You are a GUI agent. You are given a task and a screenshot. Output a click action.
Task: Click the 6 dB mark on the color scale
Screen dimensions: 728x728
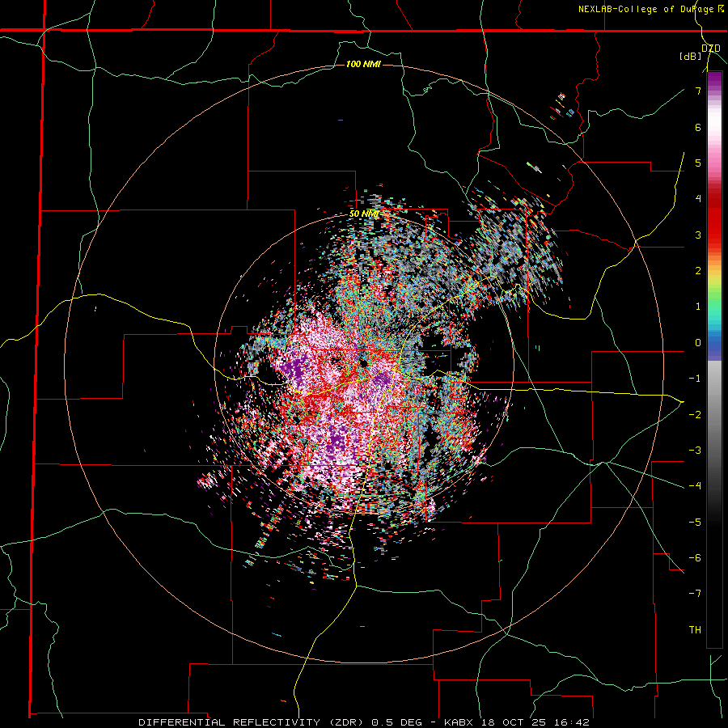click(698, 127)
